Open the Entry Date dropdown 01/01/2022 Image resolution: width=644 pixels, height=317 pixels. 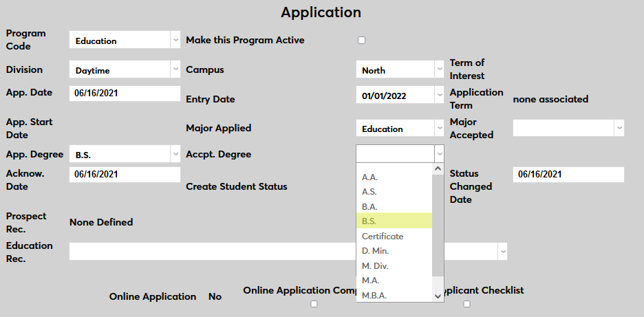click(x=400, y=95)
